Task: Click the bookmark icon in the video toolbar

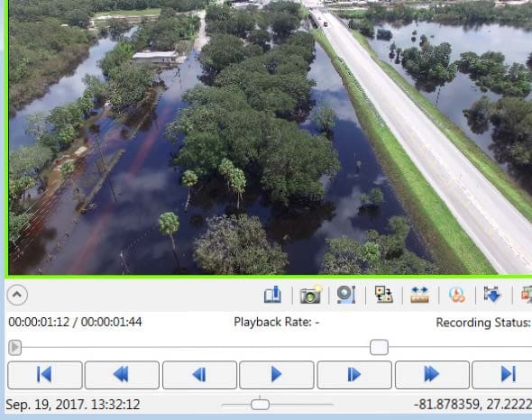Action: (273, 295)
